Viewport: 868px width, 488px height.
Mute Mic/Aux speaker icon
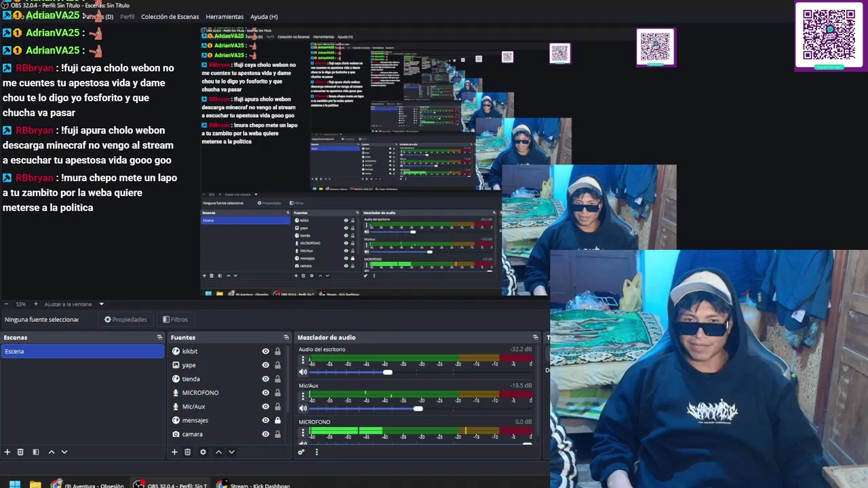tap(303, 408)
